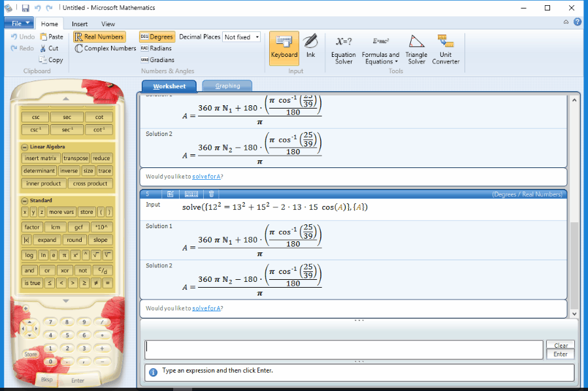Click the cross product button
Screen dimensions: 588x391
90,184
